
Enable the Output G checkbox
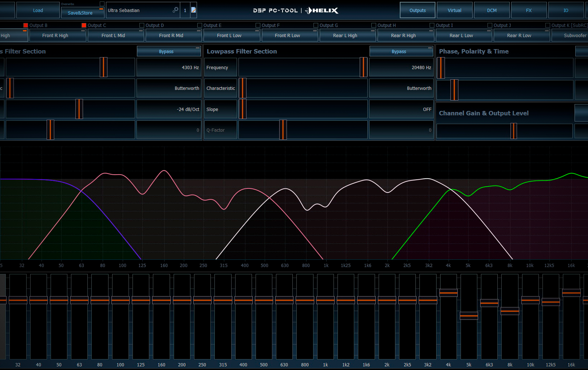point(316,25)
